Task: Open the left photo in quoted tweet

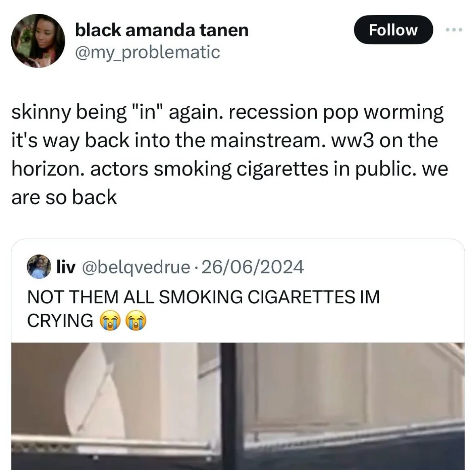Action: [116, 406]
